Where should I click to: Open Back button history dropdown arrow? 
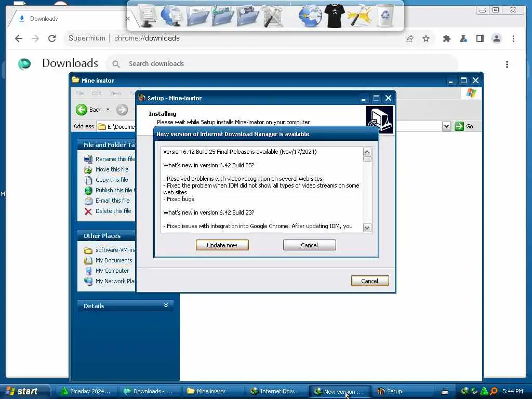[108, 110]
